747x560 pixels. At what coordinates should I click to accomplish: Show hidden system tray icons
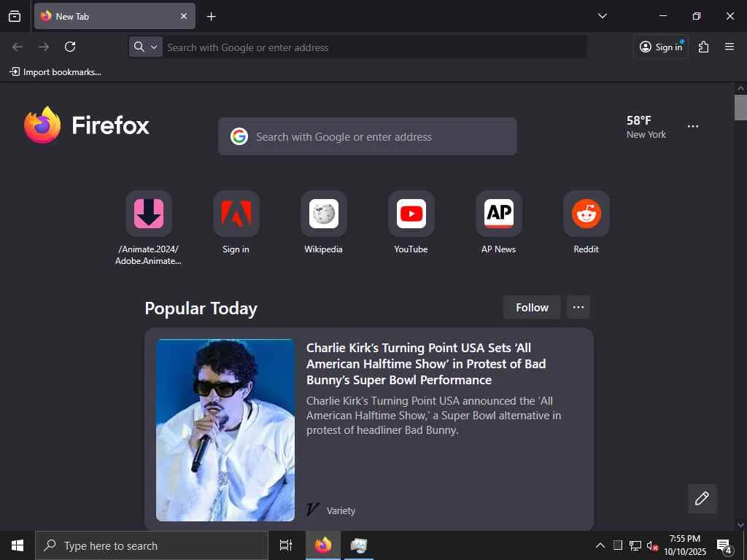pyautogui.click(x=600, y=545)
